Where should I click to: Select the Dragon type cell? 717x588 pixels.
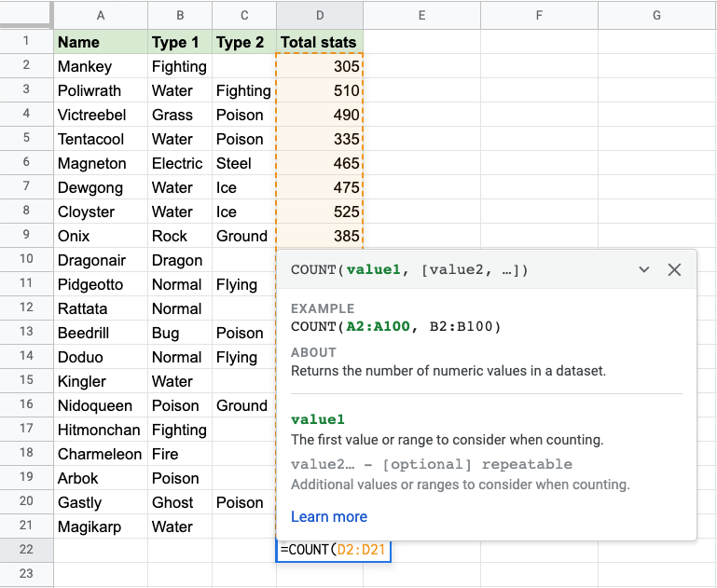[x=180, y=260]
